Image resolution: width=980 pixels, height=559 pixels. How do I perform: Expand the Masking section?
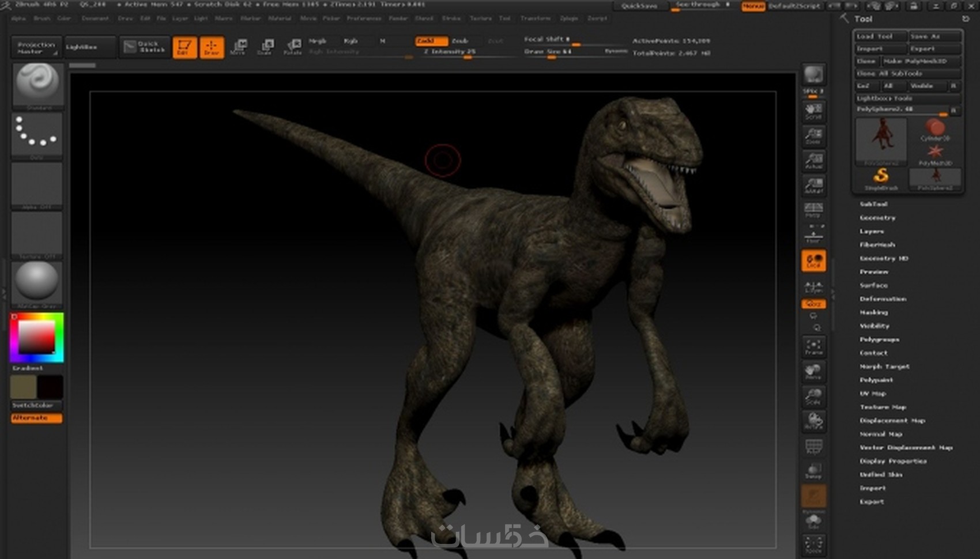(874, 312)
